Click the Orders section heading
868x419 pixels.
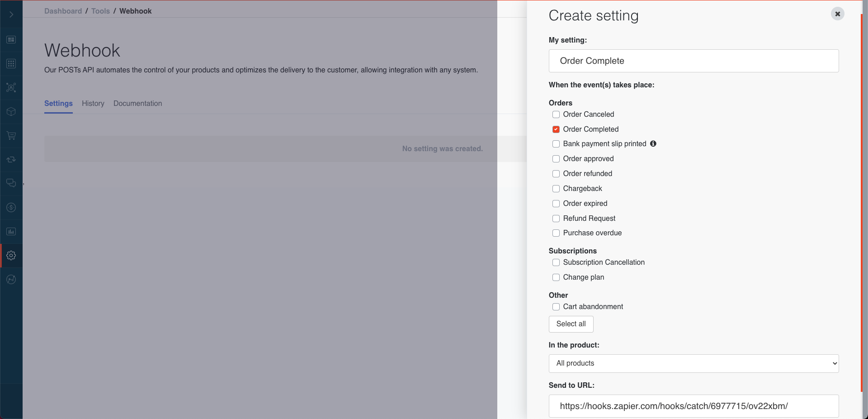(561, 103)
